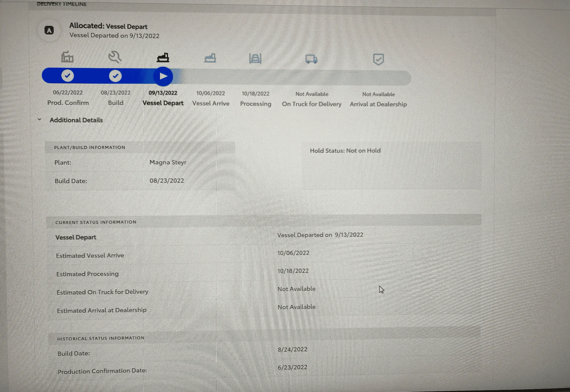570x392 pixels.
Task: Click Not Available value for Estimated Arrival at Dealership
Action: point(296,307)
